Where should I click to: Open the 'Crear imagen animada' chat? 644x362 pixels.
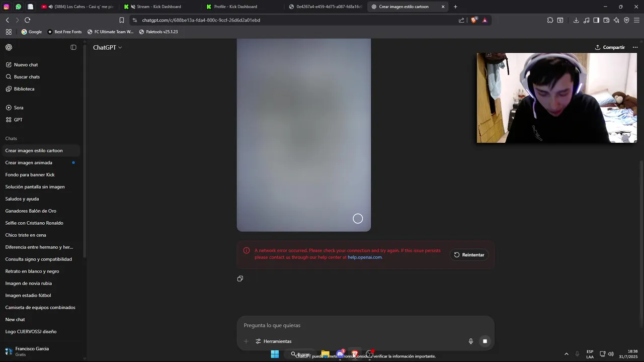(x=40, y=163)
